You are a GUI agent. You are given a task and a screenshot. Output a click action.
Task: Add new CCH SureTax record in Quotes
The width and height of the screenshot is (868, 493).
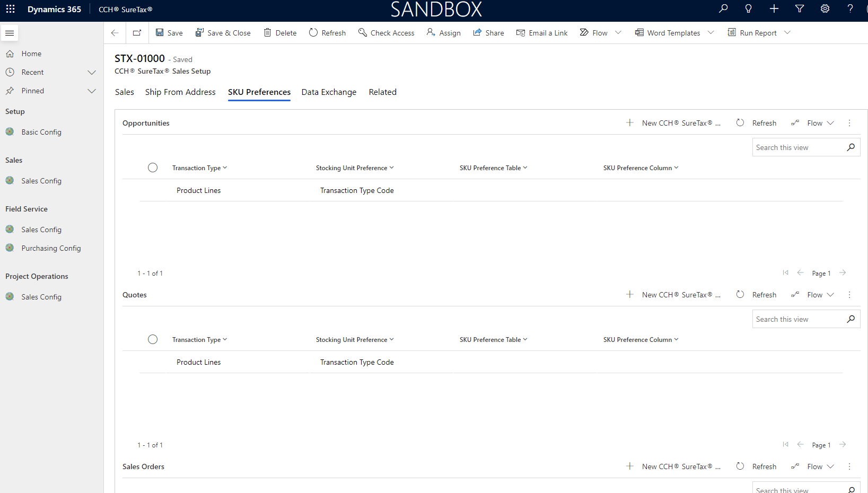pos(673,295)
